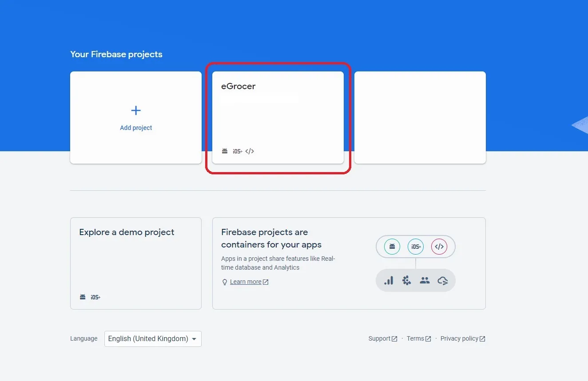Open the Explore a demo project card
The width and height of the screenshot is (588, 381).
pyautogui.click(x=136, y=263)
